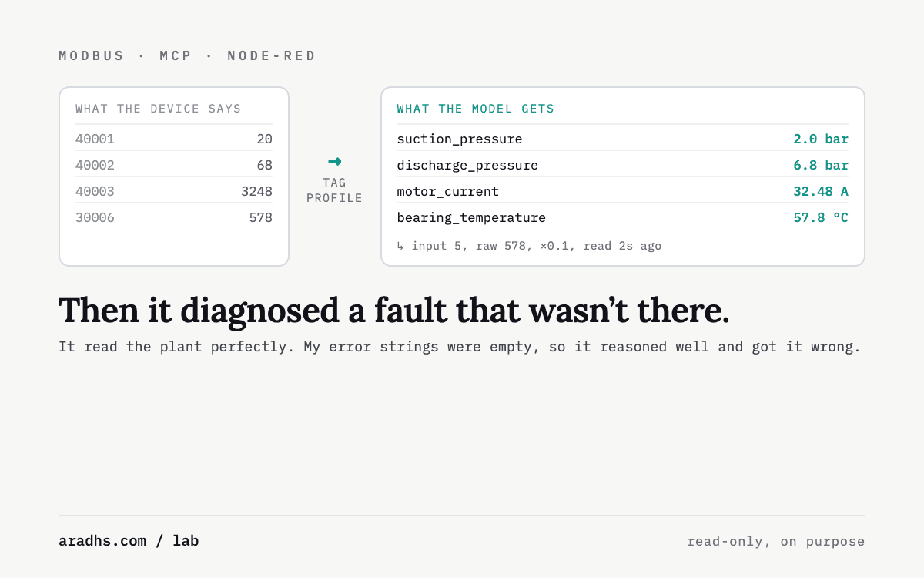Click the 'read-only, on purpose' footer text
Image resolution: width=924 pixels, height=578 pixels.
tap(776, 542)
